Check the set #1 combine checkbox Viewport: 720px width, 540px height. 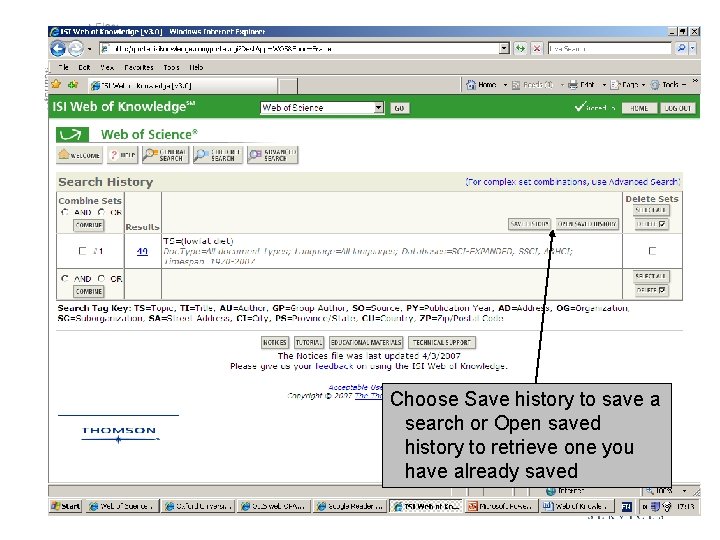click(83, 251)
